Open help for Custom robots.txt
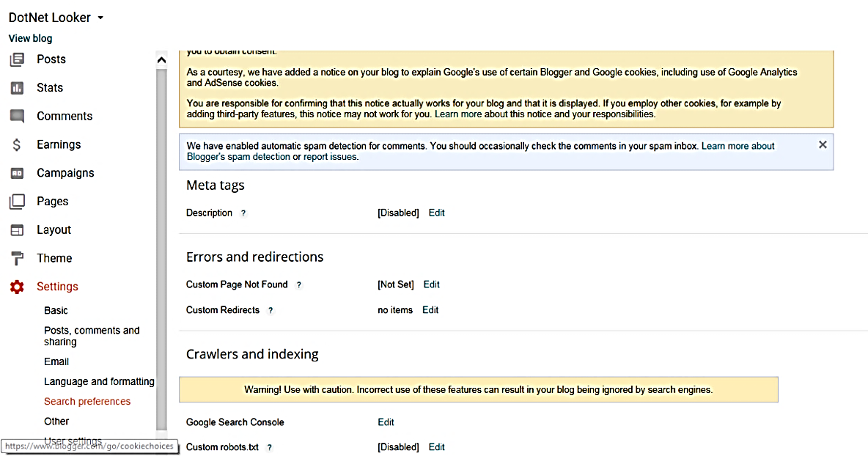The height and width of the screenshot is (456, 868). [x=270, y=448]
